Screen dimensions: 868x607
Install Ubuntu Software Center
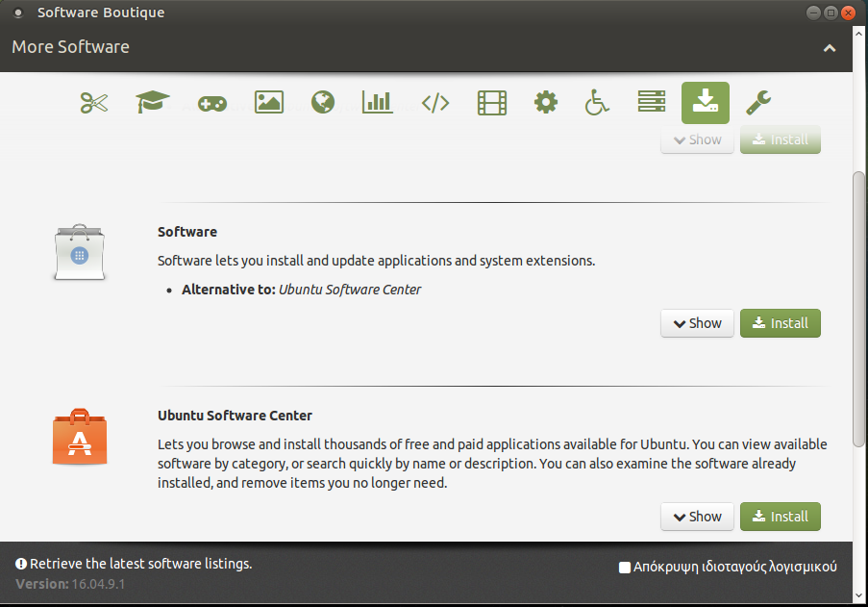coord(780,517)
